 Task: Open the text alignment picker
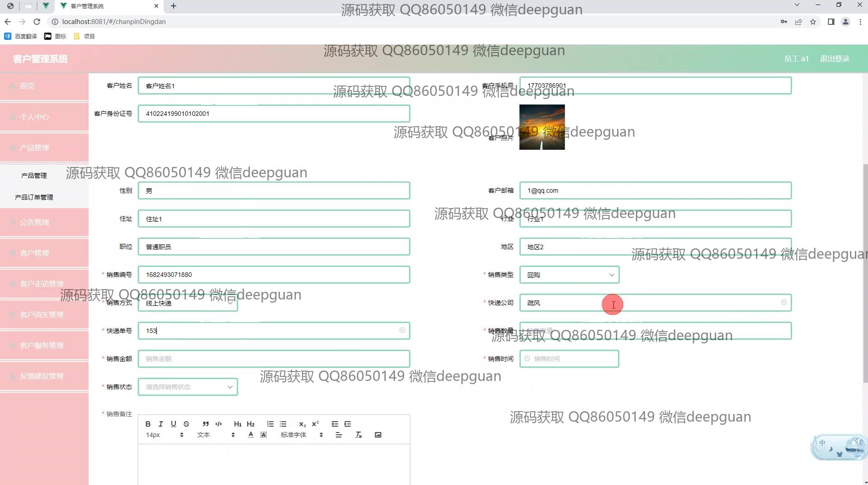pyautogui.click(x=339, y=435)
